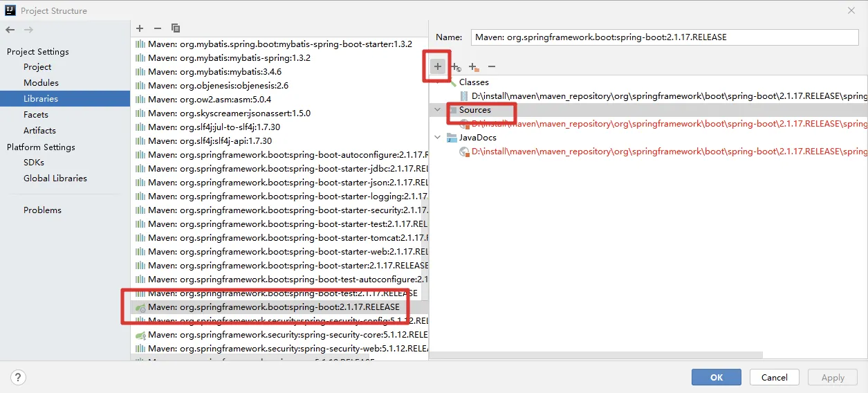
Task: Click the Cancel button
Action: point(775,377)
